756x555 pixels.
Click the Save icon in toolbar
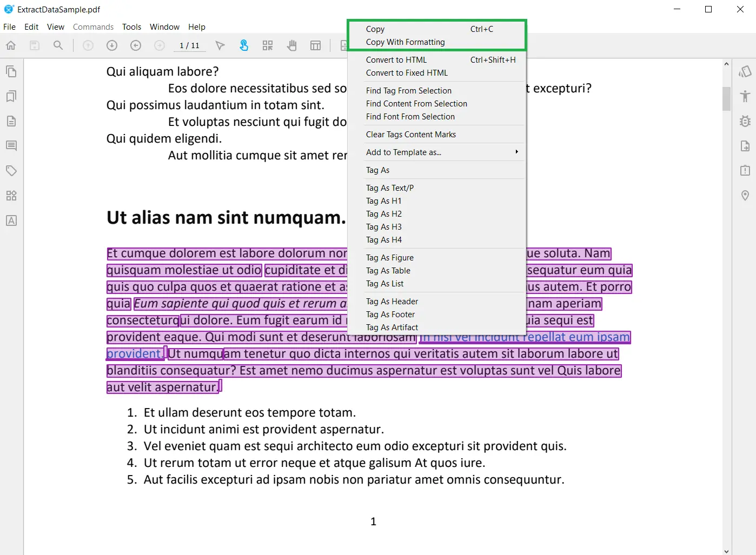(x=35, y=45)
